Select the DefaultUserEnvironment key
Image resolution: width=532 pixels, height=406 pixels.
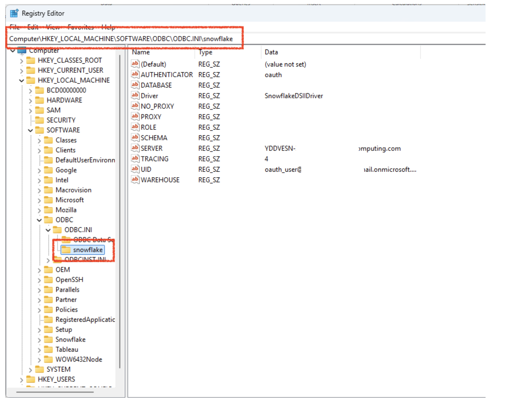[x=85, y=160]
